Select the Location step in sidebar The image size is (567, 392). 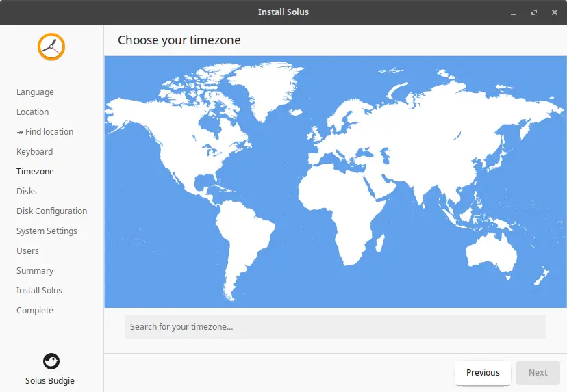click(33, 112)
